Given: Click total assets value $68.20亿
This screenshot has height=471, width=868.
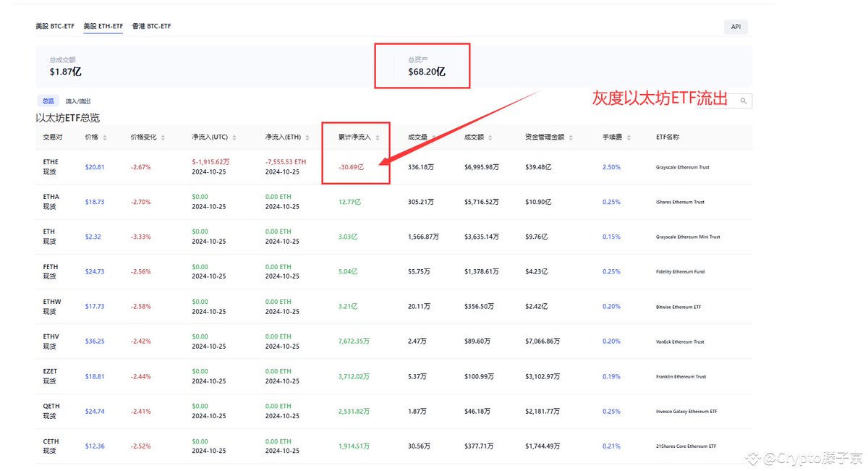Looking at the screenshot, I should [x=427, y=72].
